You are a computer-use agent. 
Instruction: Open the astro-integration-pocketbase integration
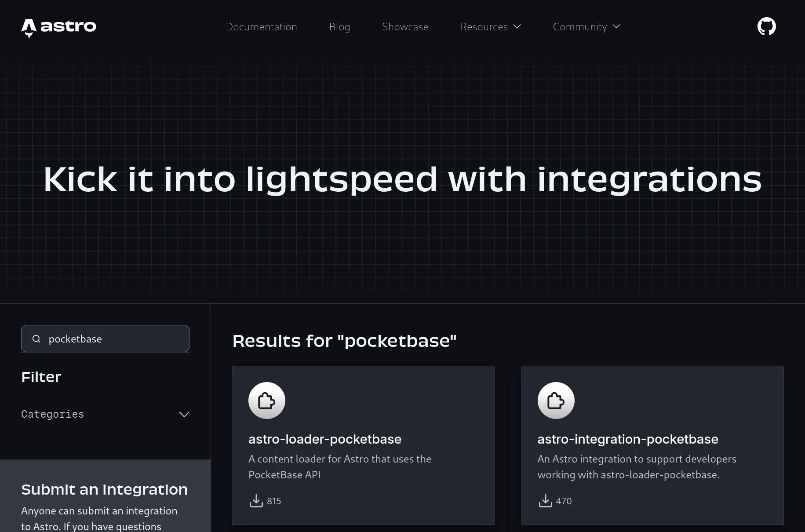627,439
